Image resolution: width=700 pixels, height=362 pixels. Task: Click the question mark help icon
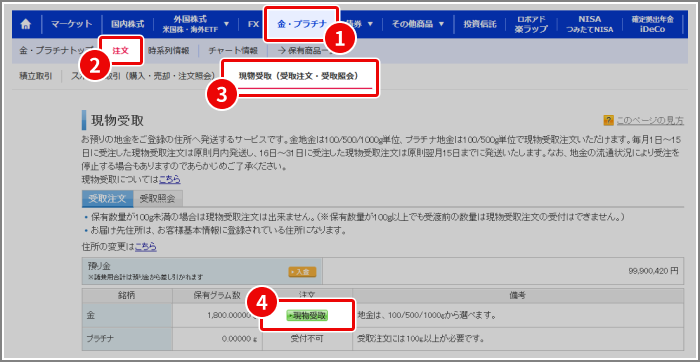[608, 120]
